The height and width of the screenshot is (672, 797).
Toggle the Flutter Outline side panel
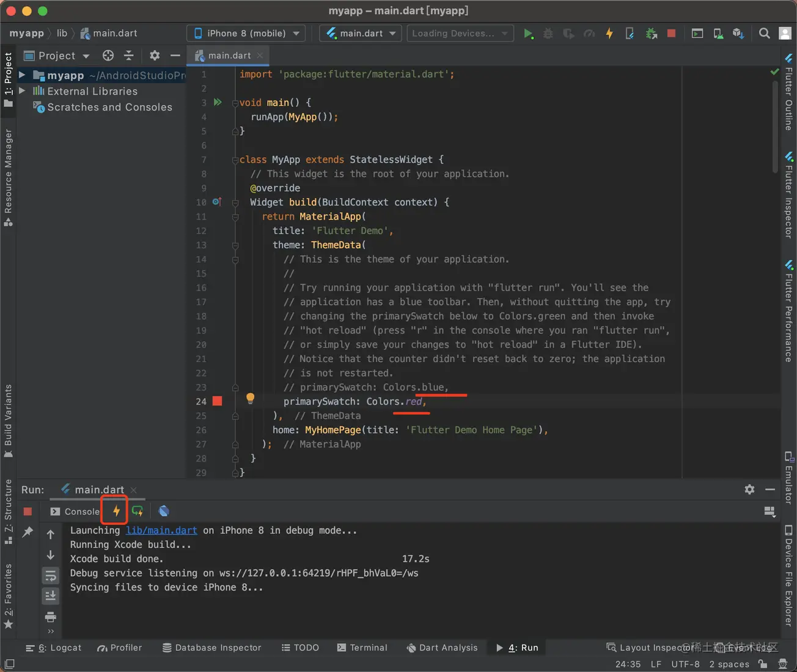click(x=789, y=92)
